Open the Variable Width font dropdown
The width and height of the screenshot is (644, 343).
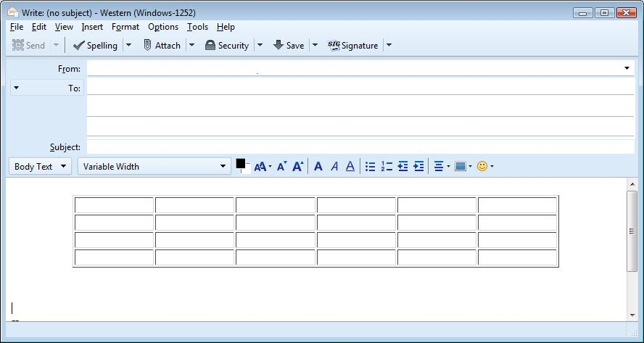pyautogui.click(x=154, y=166)
